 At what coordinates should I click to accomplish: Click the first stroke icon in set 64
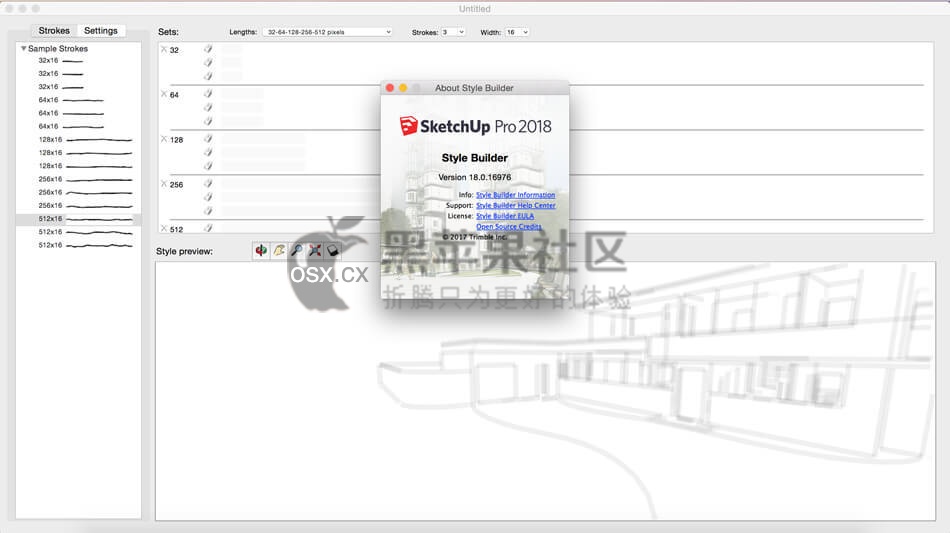(208, 93)
